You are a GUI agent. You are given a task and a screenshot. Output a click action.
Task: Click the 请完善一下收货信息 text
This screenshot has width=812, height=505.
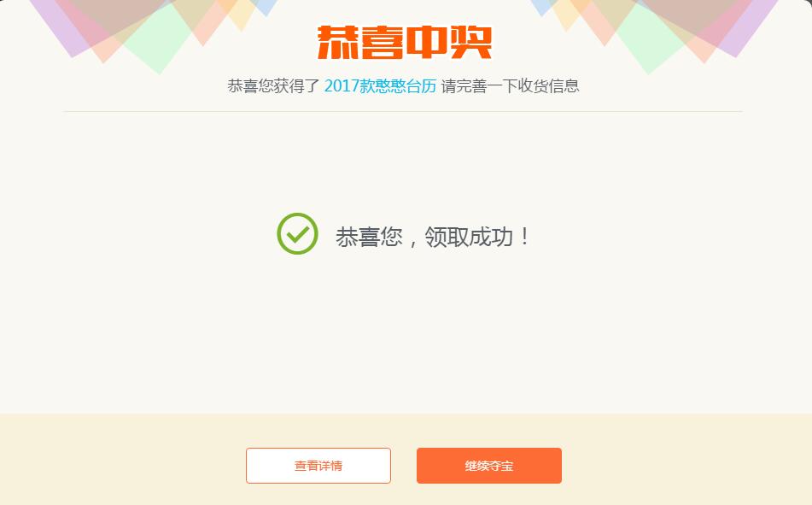(x=510, y=85)
